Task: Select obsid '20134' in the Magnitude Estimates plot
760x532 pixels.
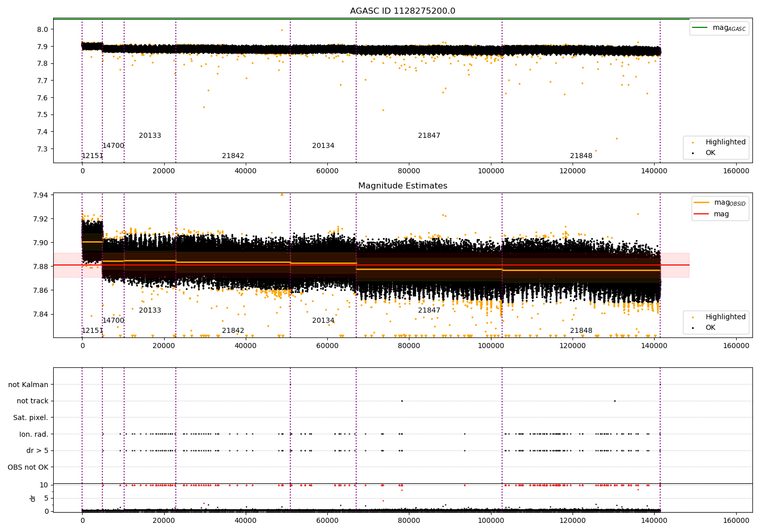Action: tap(323, 321)
